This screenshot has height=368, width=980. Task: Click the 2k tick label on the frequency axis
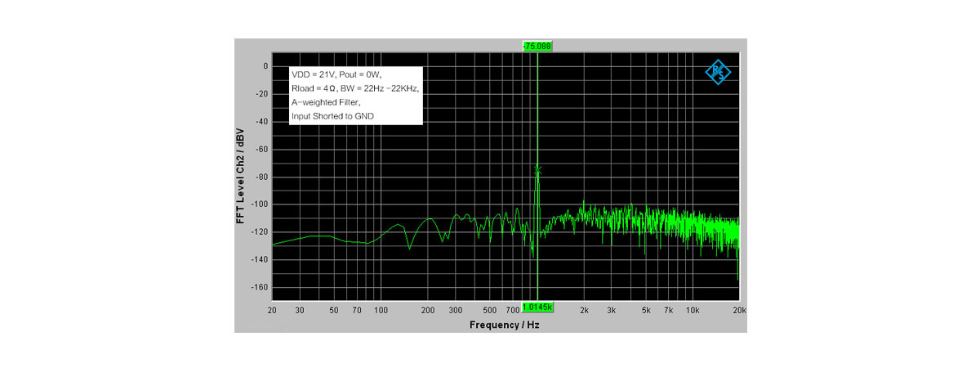pyautogui.click(x=584, y=312)
